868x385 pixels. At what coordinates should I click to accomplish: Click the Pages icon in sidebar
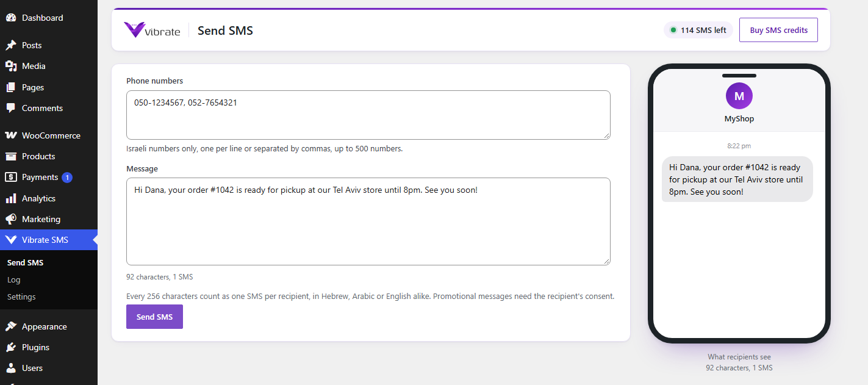(x=11, y=87)
